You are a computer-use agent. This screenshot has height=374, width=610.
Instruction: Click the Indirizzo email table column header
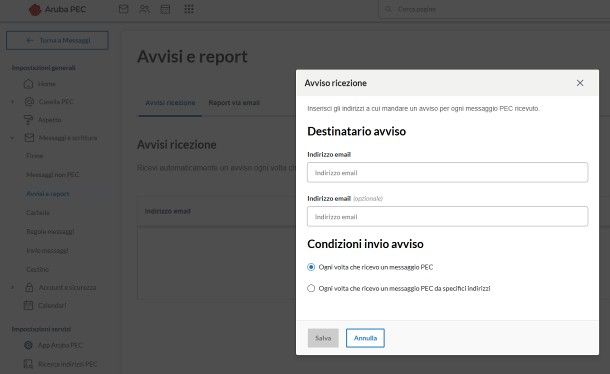(x=168, y=211)
